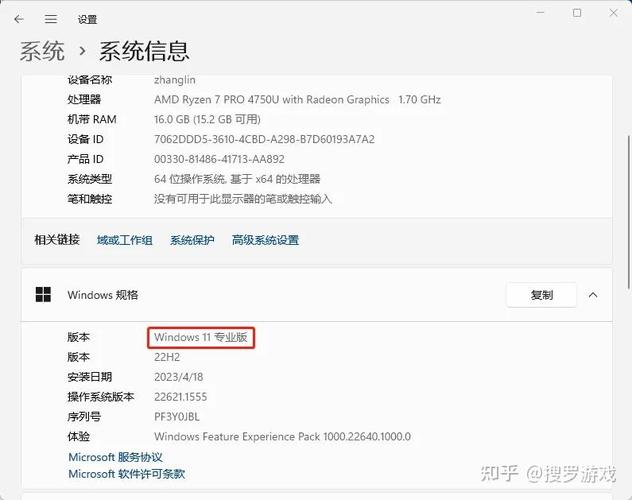This screenshot has width=632, height=500.
Task: Open the 高级系统设置 link
Action: 265,240
